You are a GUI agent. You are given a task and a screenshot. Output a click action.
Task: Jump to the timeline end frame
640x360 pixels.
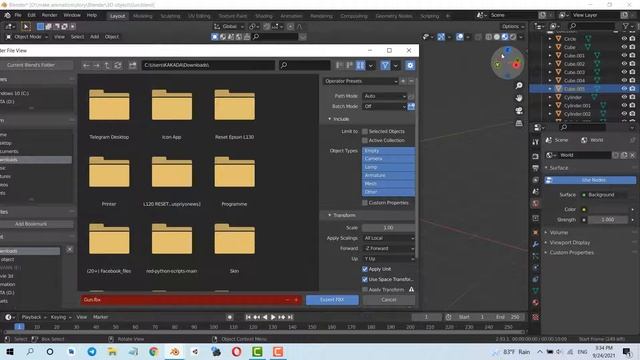click(x=290, y=317)
